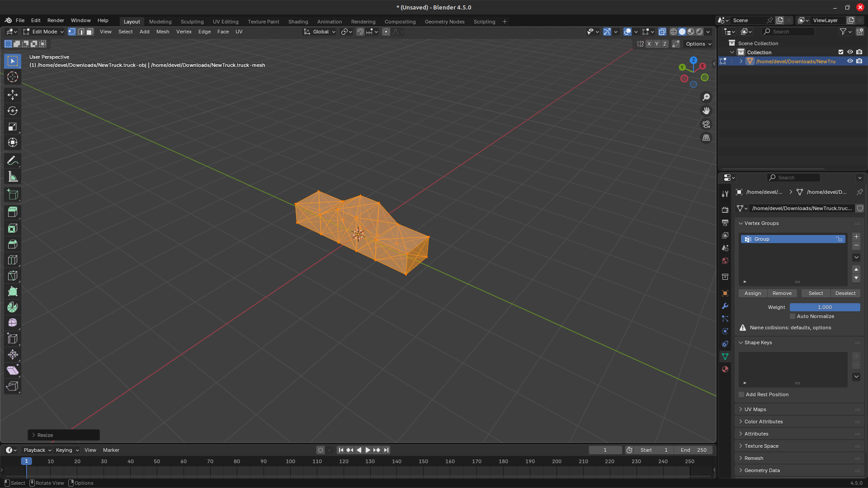Image resolution: width=868 pixels, height=488 pixels.
Task: Open the File menu
Action: point(20,20)
